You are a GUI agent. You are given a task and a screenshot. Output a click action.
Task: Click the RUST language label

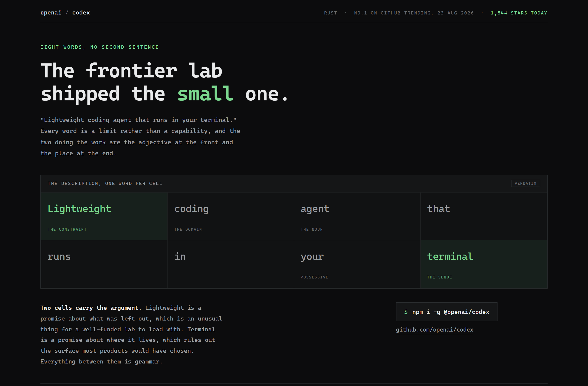pos(331,13)
